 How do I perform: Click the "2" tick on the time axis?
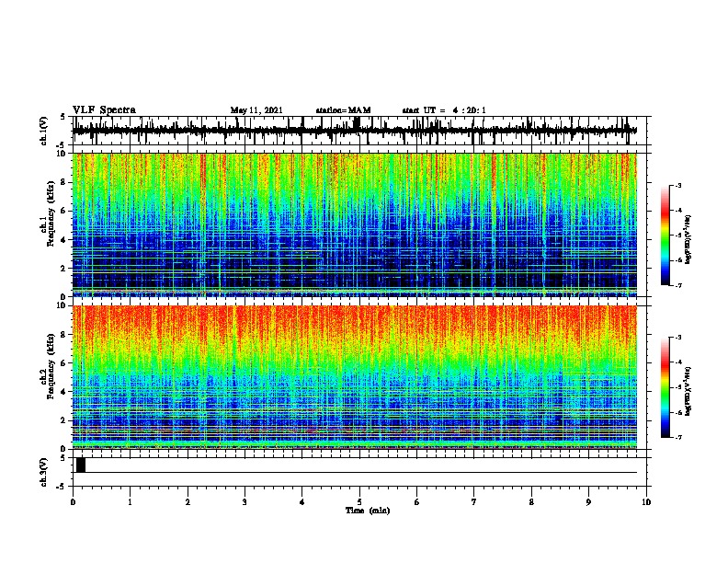click(188, 502)
